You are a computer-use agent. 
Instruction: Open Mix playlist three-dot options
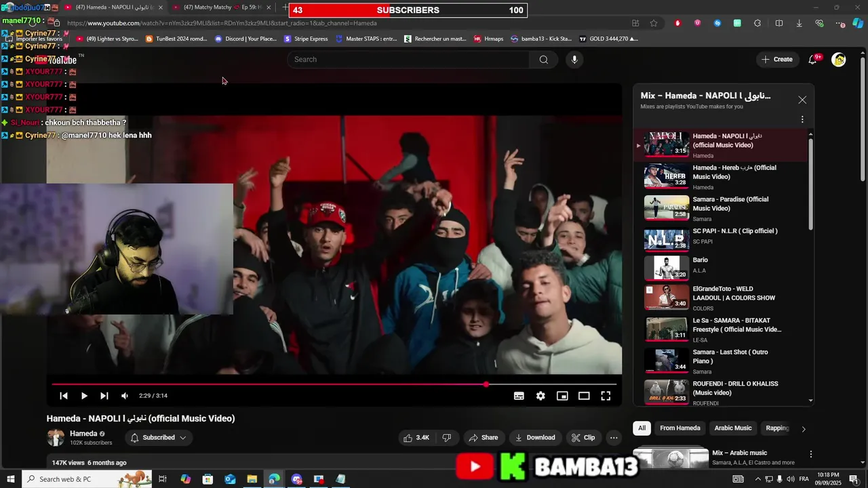pos(802,119)
